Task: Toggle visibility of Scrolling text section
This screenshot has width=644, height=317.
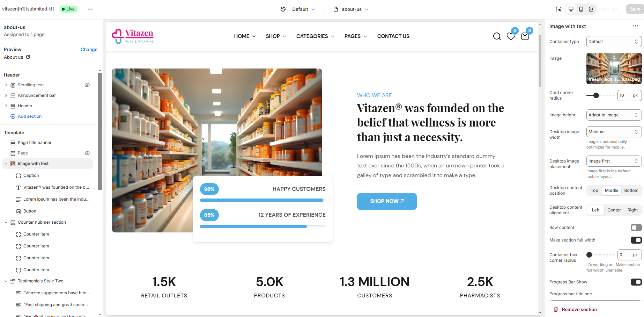Action: pyautogui.click(x=87, y=85)
